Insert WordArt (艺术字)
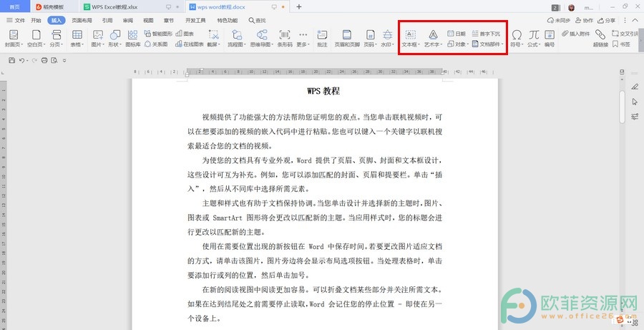Screen dimensions: 644x330 pos(433,38)
